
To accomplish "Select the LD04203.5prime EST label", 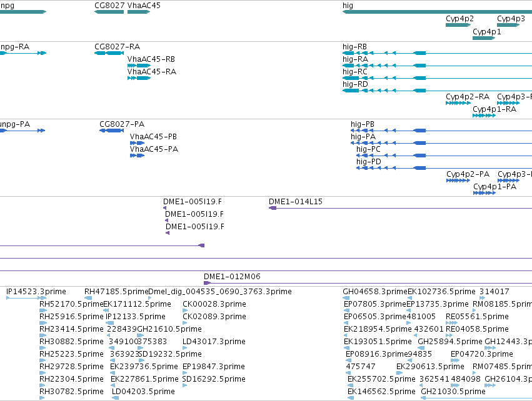I will 143,392.
